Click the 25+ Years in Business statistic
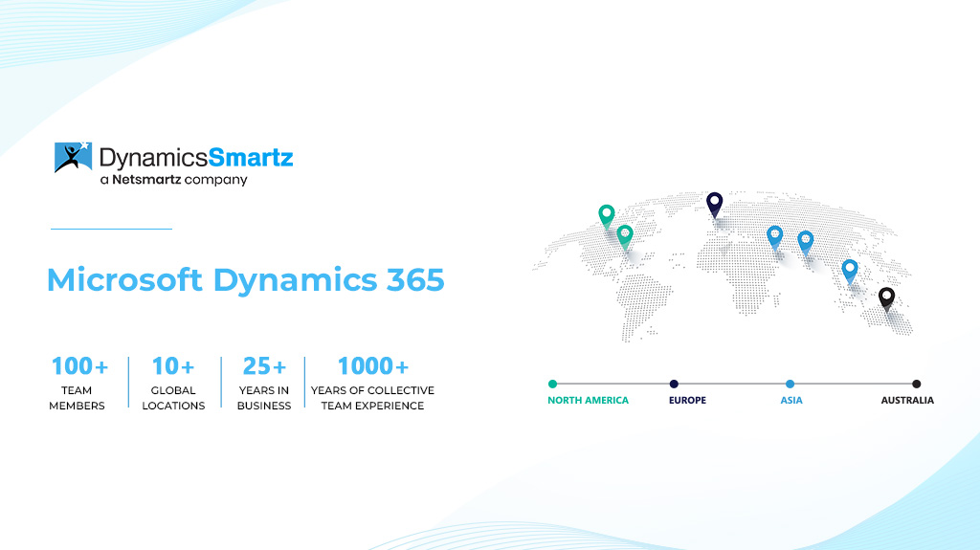 [x=264, y=383]
